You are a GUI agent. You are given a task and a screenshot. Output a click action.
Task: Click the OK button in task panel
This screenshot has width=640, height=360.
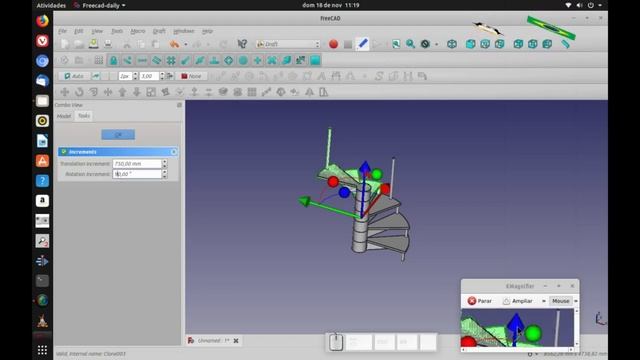coord(118,135)
